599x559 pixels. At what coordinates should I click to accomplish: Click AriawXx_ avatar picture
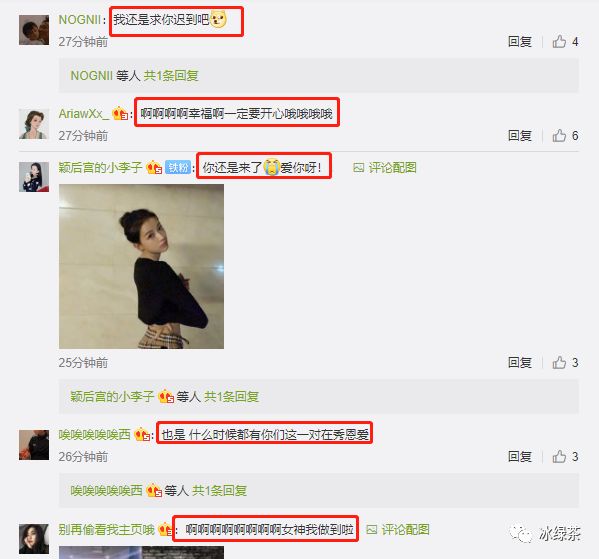pyautogui.click(x=34, y=124)
